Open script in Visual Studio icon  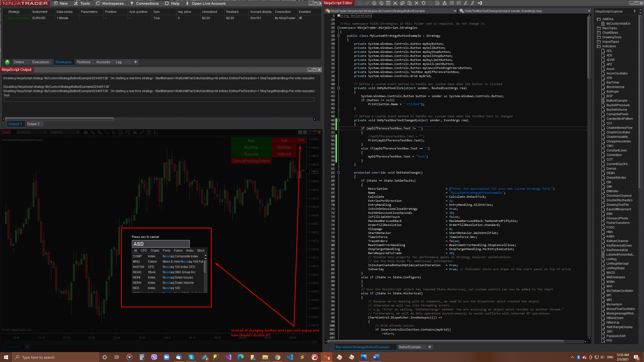pyautogui.click(x=480, y=3)
